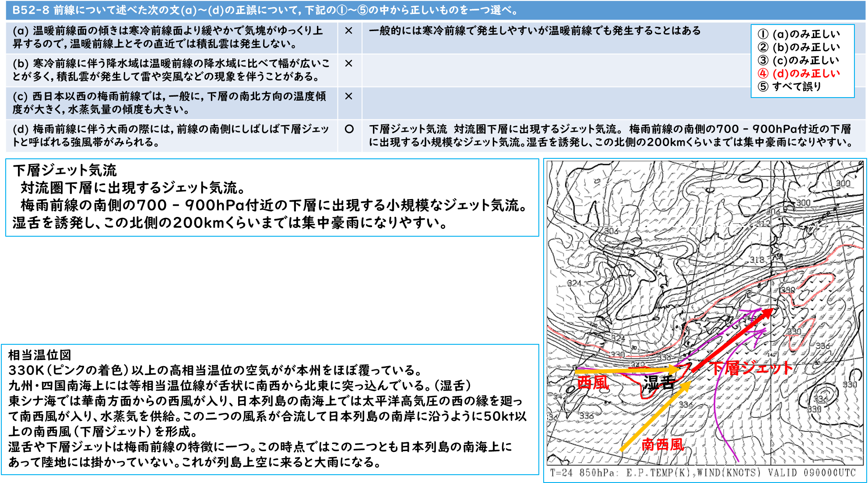The height and width of the screenshot is (483, 868).
Task: Click the × mark for statement (a)
Action: coord(349,31)
